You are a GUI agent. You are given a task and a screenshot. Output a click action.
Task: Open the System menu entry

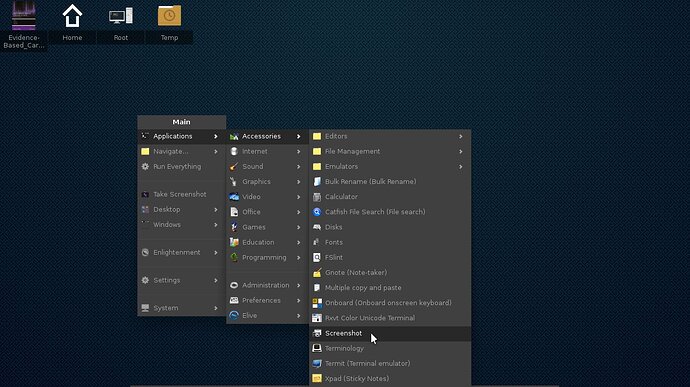(181, 308)
